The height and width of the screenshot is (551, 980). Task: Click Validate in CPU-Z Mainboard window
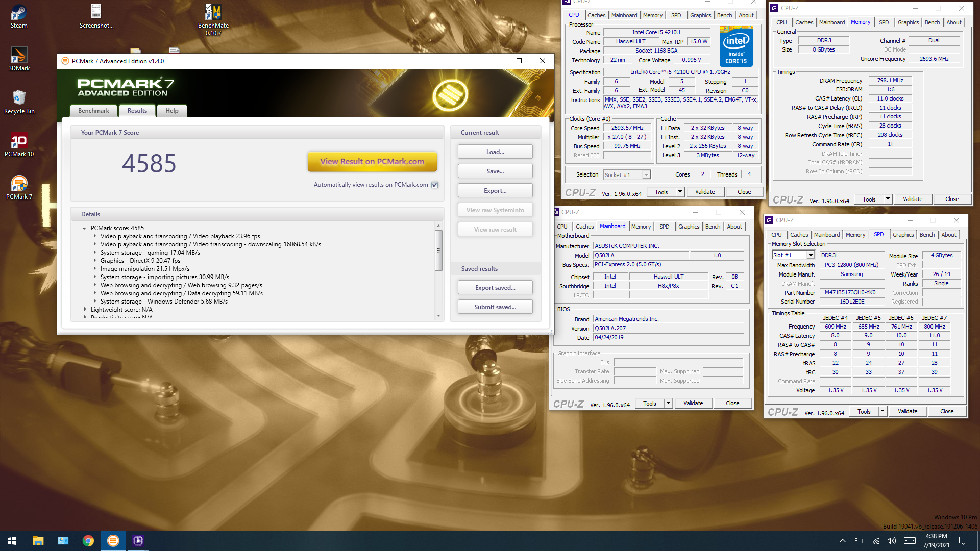click(x=693, y=403)
